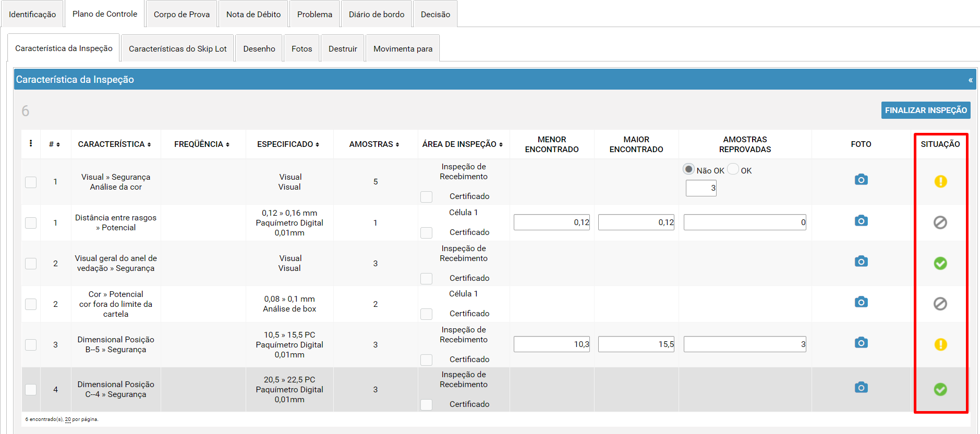The height and width of the screenshot is (434, 980).
Task: Click green check status of Dimensional Posição C--4 row
Action: click(940, 389)
